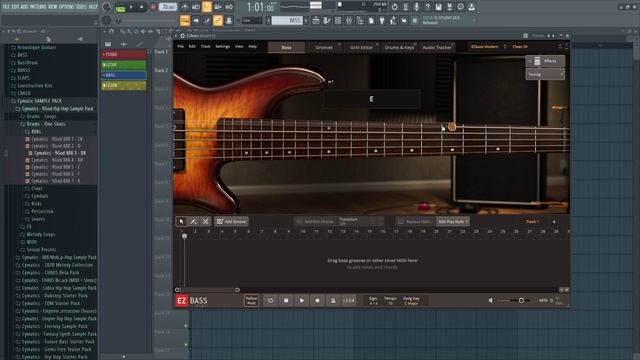Open the Drums & Keys tab
Image resolution: width=640 pixels, height=360 pixels.
[x=399, y=47]
